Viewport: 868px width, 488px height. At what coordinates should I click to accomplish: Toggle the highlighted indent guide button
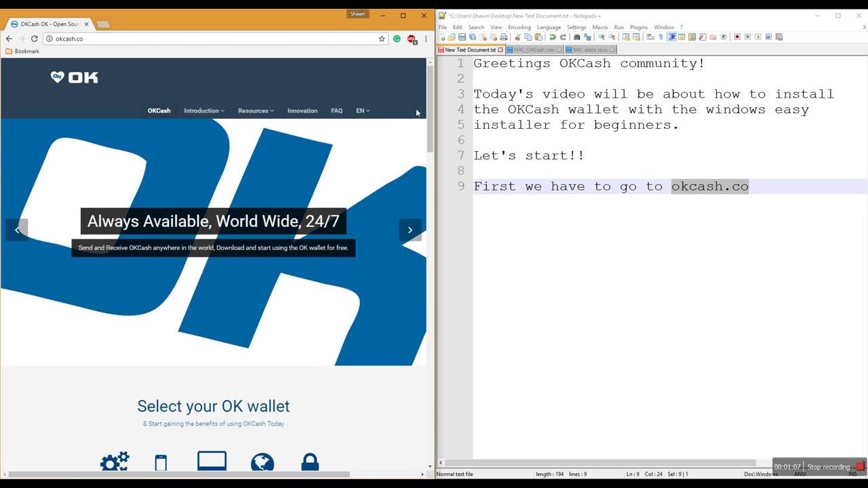(x=672, y=37)
